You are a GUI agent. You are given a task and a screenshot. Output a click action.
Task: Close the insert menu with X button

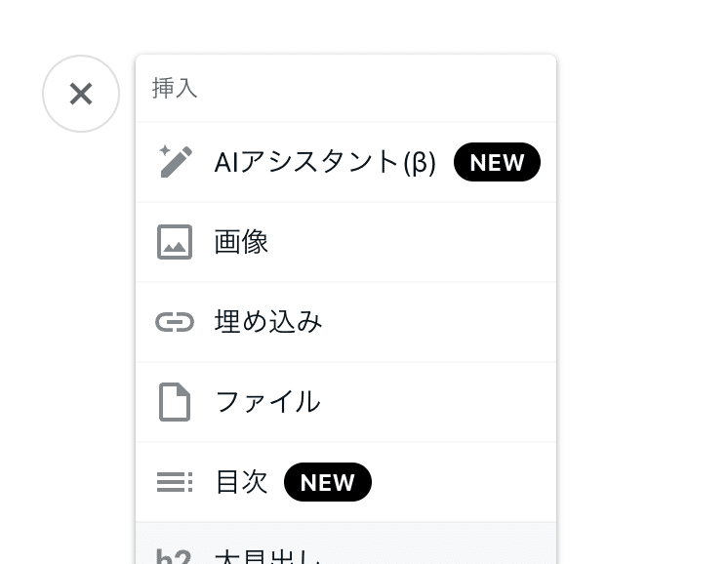pos(81,94)
